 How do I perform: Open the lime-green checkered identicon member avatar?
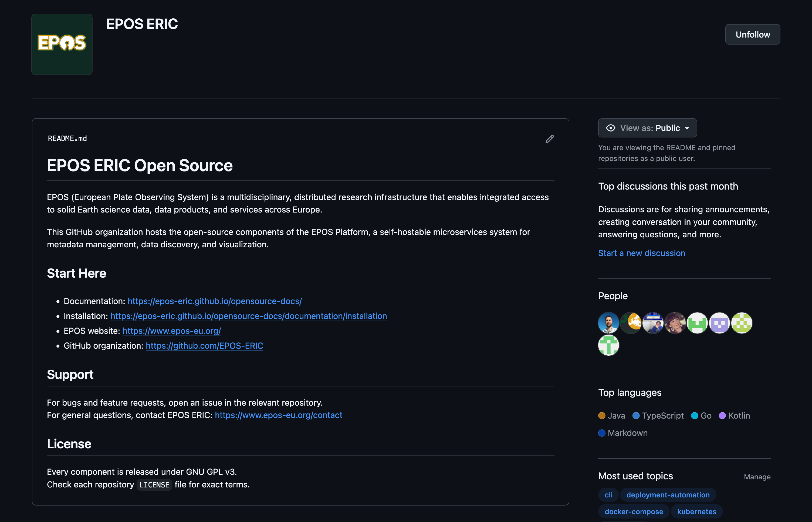(742, 323)
